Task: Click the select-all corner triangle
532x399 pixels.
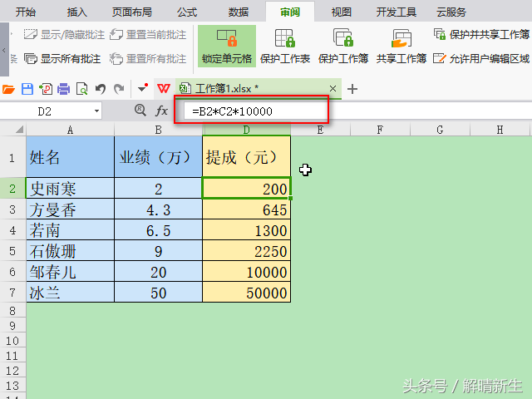Action: [x=19, y=130]
